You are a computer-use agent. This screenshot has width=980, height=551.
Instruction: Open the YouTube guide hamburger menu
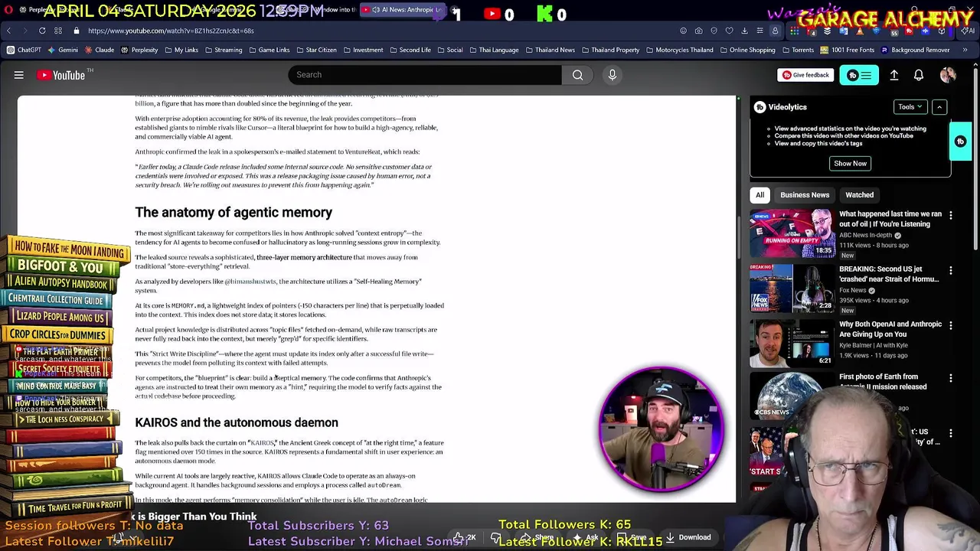(18, 75)
